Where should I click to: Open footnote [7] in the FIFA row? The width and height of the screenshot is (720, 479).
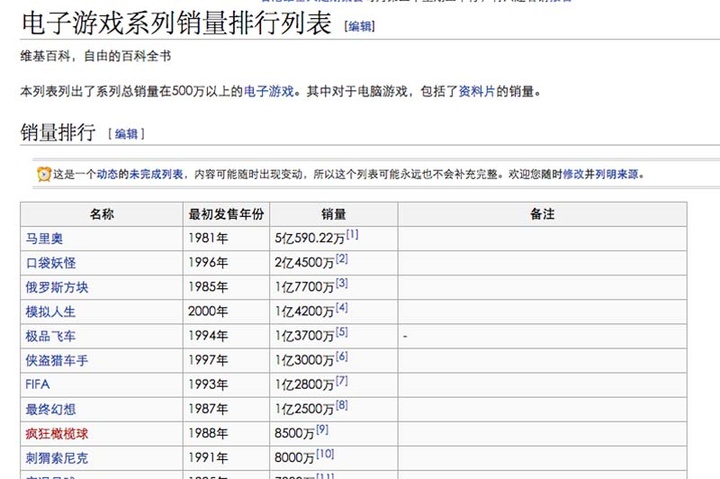pyautogui.click(x=342, y=380)
